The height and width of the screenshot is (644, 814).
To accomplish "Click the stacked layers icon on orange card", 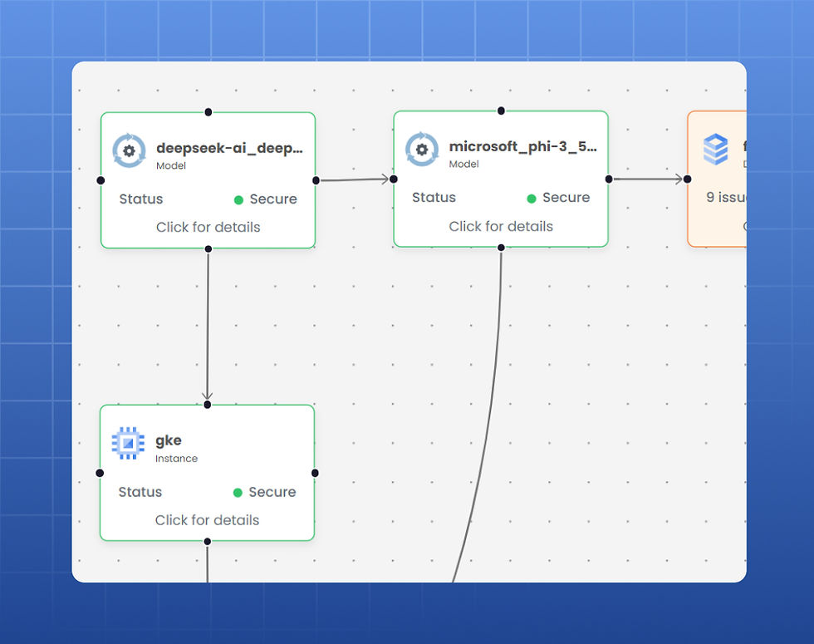I will click(715, 149).
